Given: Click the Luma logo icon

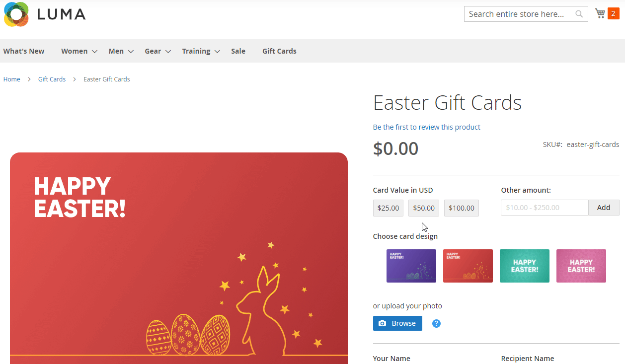Looking at the screenshot, I should tap(16, 14).
